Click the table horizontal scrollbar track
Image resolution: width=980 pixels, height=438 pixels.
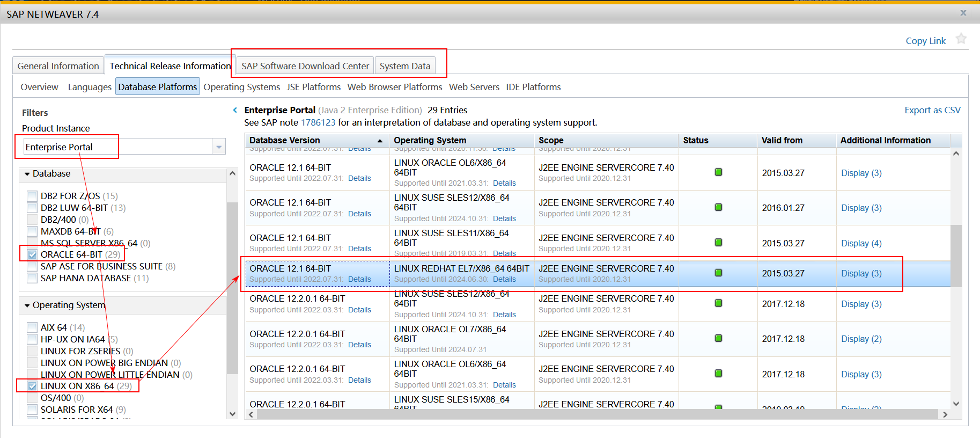(x=598, y=414)
